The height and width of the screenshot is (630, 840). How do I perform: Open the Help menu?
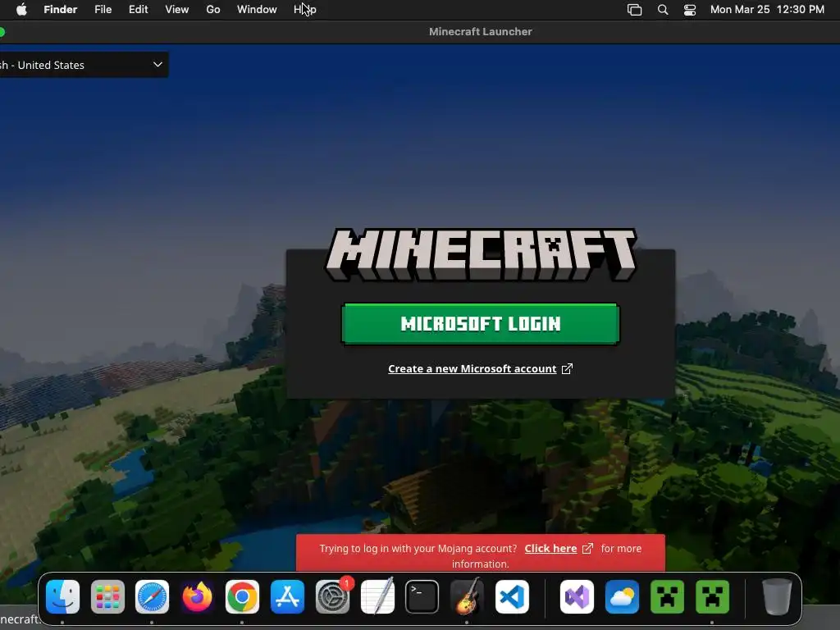(305, 9)
